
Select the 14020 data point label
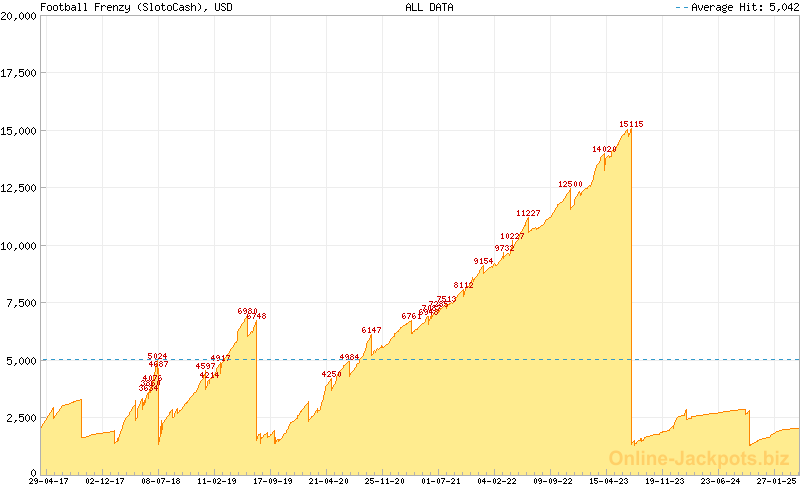[x=604, y=149]
